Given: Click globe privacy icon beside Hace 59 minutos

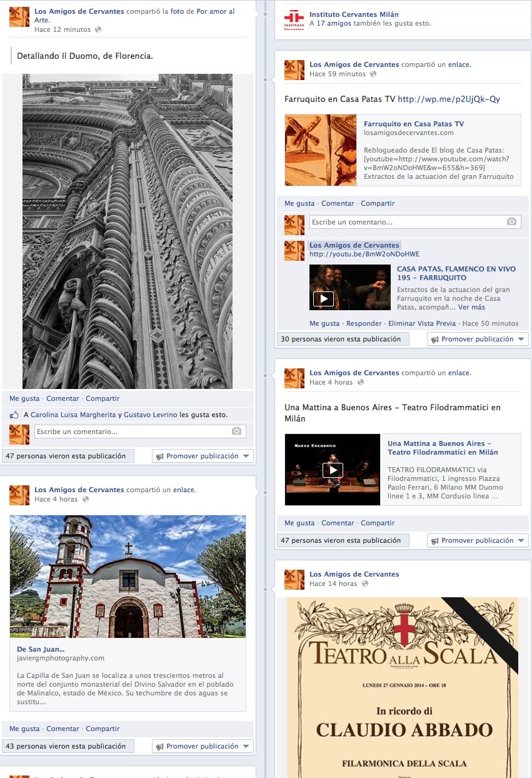Looking at the screenshot, I should tap(373, 74).
